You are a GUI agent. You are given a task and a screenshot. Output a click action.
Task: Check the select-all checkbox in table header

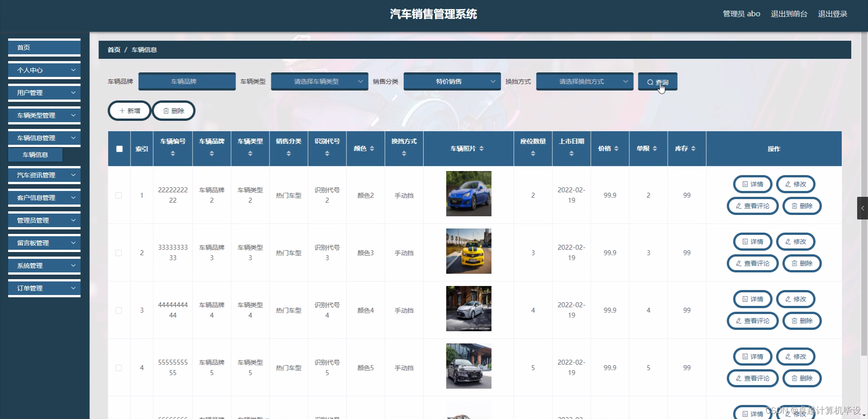(119, 149)
